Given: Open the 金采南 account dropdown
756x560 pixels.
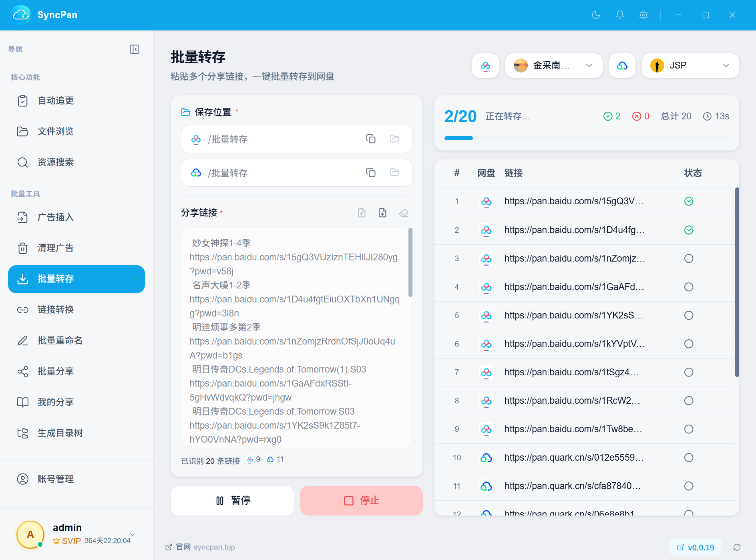Looking at the screenshot, I should coord(554,66).
